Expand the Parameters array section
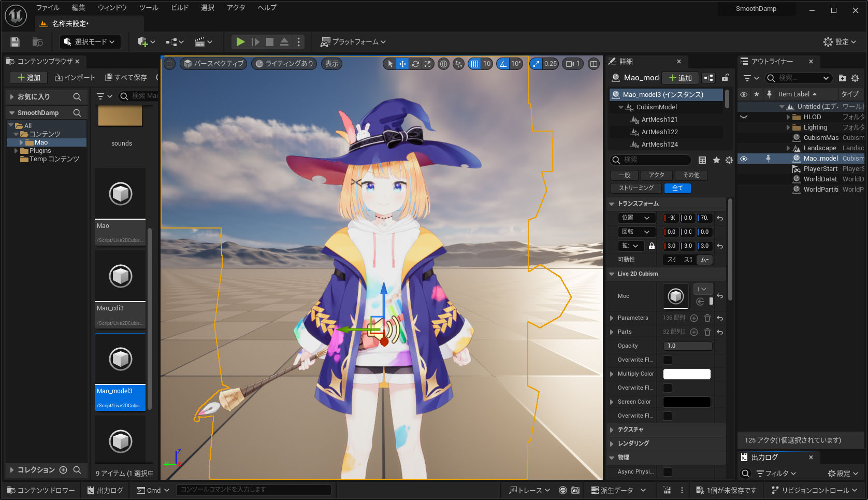Screen dimensions: 868x500 (x=612, y=318)
